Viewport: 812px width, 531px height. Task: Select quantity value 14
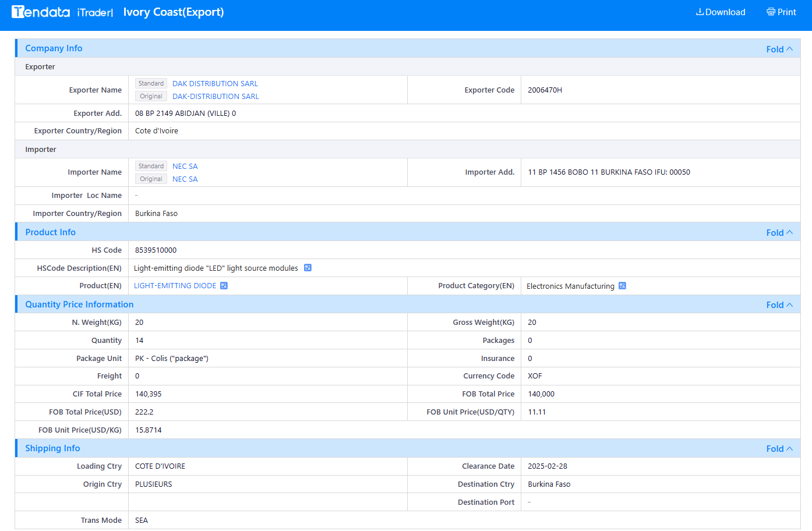pyautogui.click(x=139, y=341)
